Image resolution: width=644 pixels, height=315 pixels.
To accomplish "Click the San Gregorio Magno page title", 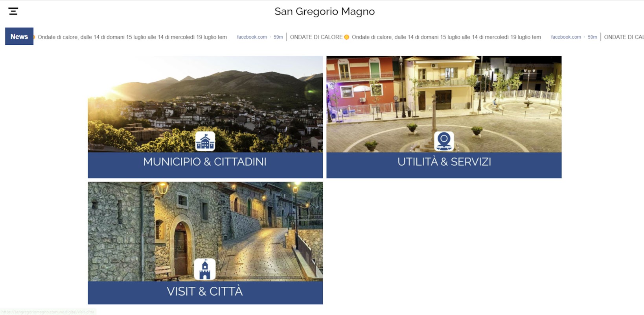I will [324, 11].
